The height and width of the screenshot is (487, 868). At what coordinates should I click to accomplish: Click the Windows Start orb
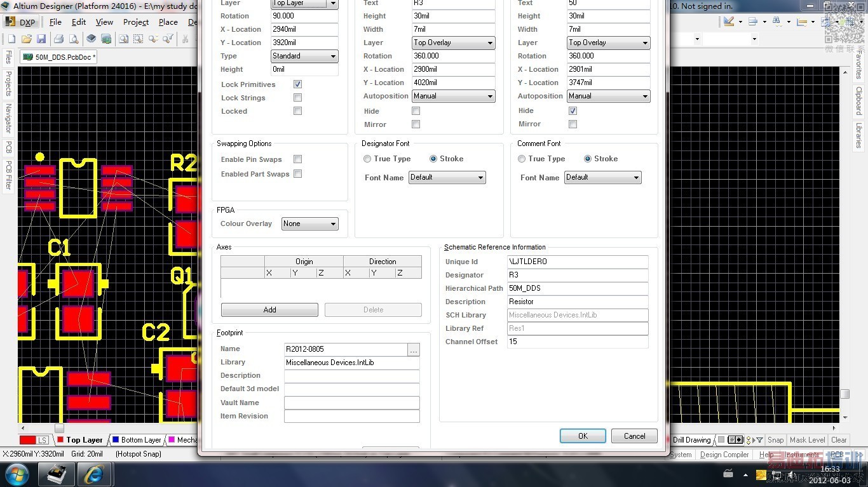(17, 474)
